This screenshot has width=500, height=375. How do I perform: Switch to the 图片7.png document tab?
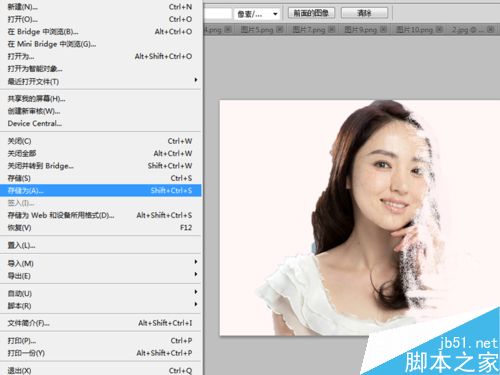click(309, 30)
